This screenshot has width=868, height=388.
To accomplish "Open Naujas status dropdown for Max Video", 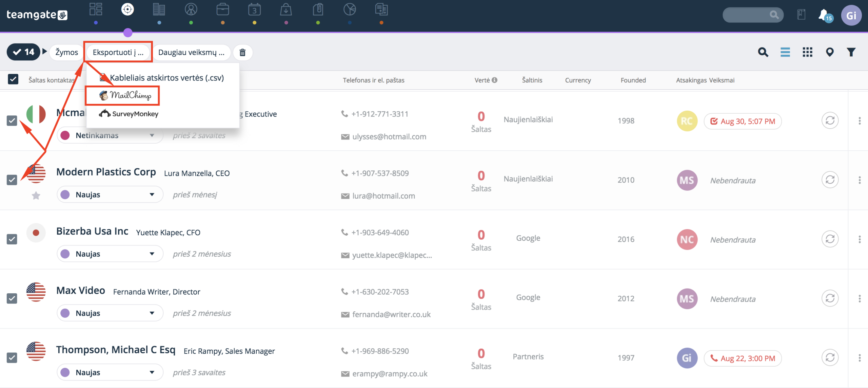I will [x=110, y=313].
